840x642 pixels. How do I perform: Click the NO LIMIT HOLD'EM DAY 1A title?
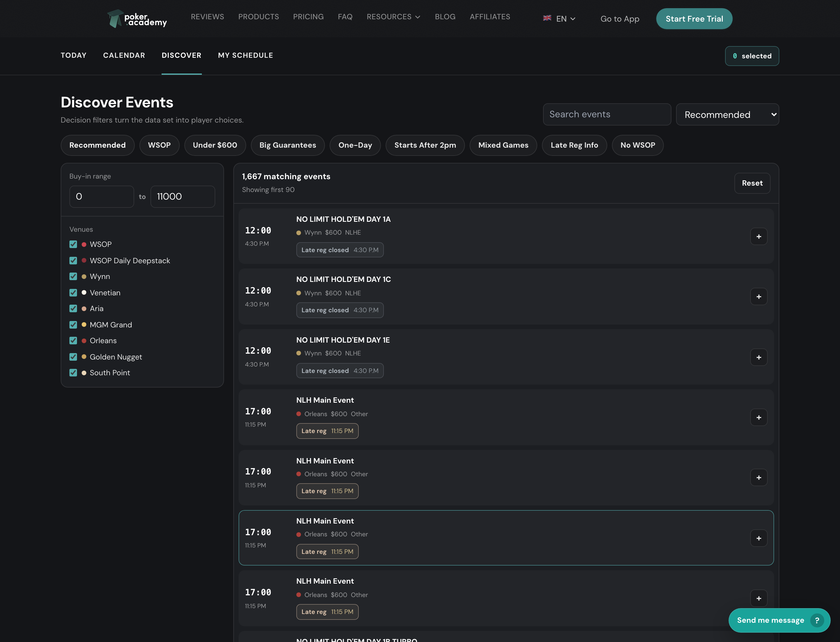tap(343, 219)
